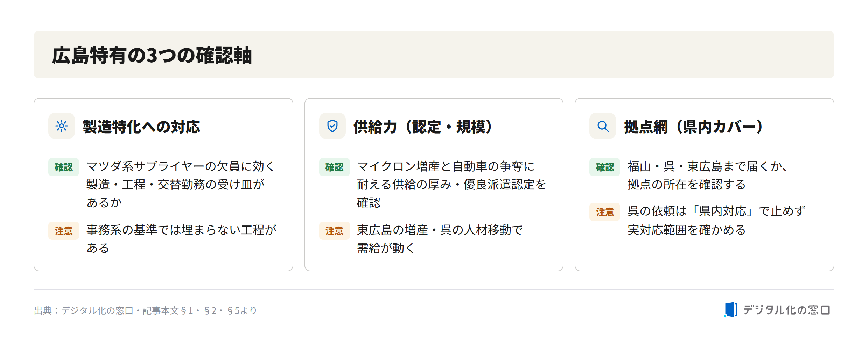The width and height of the screenshot is (868, 351).
Task: Click the green 確認 badge in the 供給力 card
Action: (334, 167)
